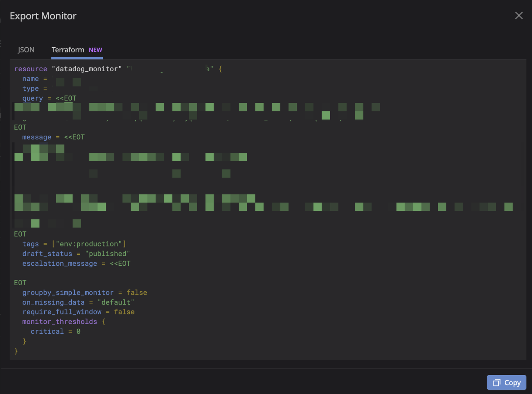Click the Export Monitor dialog title
Screen dimensions: 532x394
43,16
